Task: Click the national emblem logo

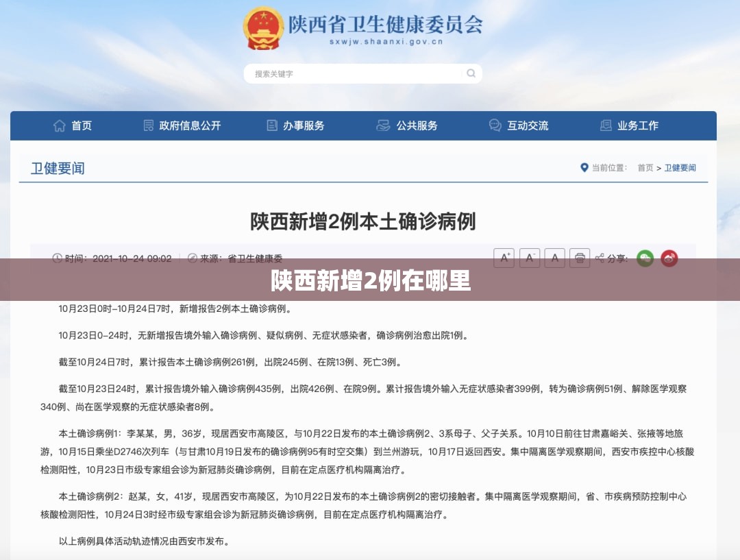Action: [263, 27]
